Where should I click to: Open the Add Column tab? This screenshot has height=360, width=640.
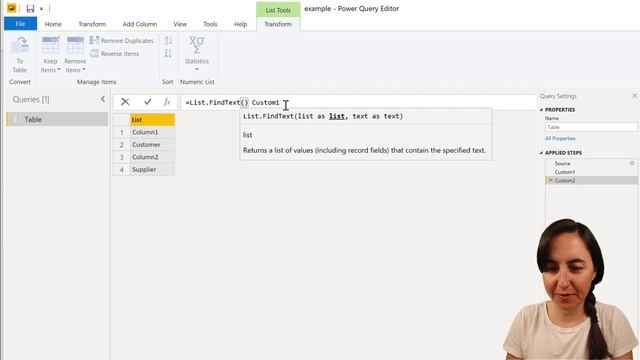click(x=140, y=24)
